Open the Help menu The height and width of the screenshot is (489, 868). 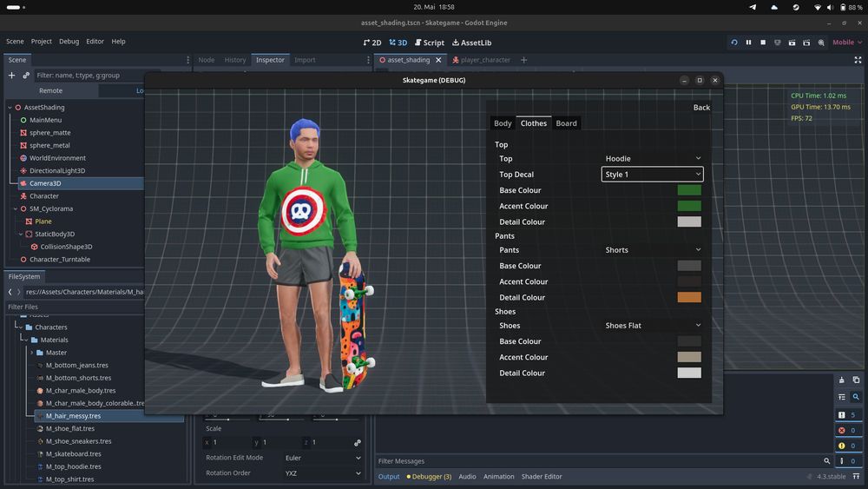(118, 42)
